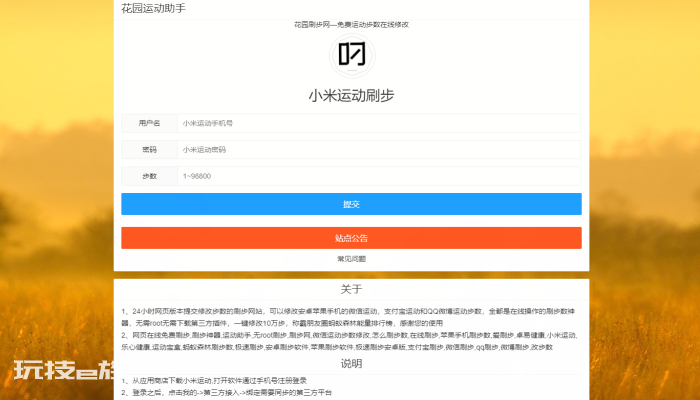The image size is (700, 400).
Task: Click the instruction line 登录之后，点击我的
Action: click(227, 393)
